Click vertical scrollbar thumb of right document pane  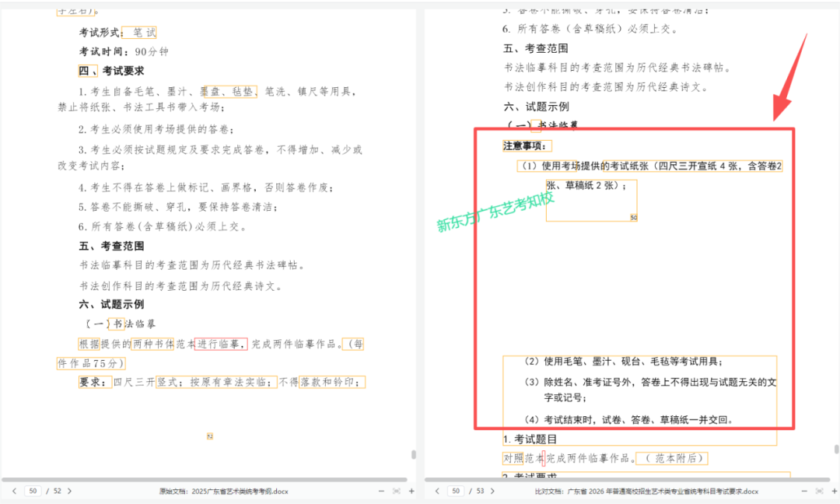point(836,449)
